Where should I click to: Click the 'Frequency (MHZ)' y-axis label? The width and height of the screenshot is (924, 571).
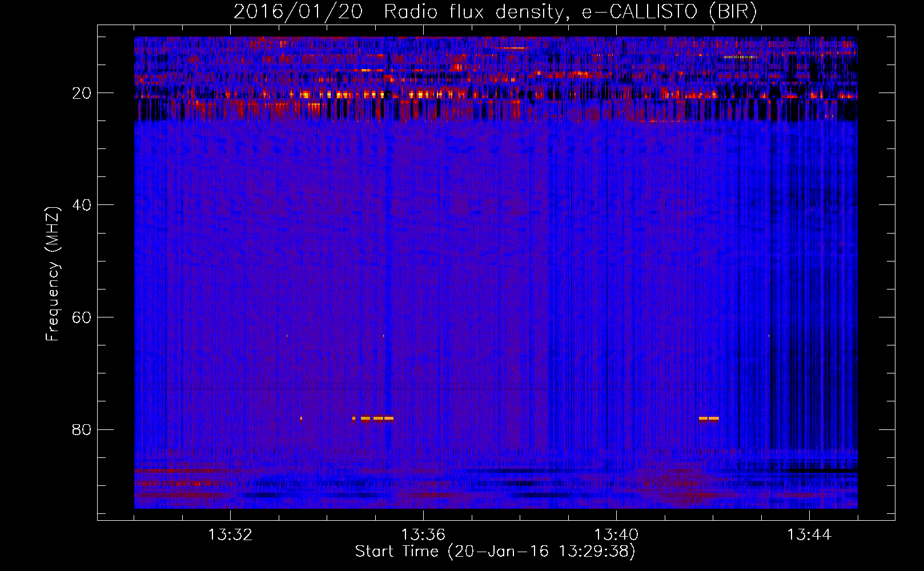53,274
